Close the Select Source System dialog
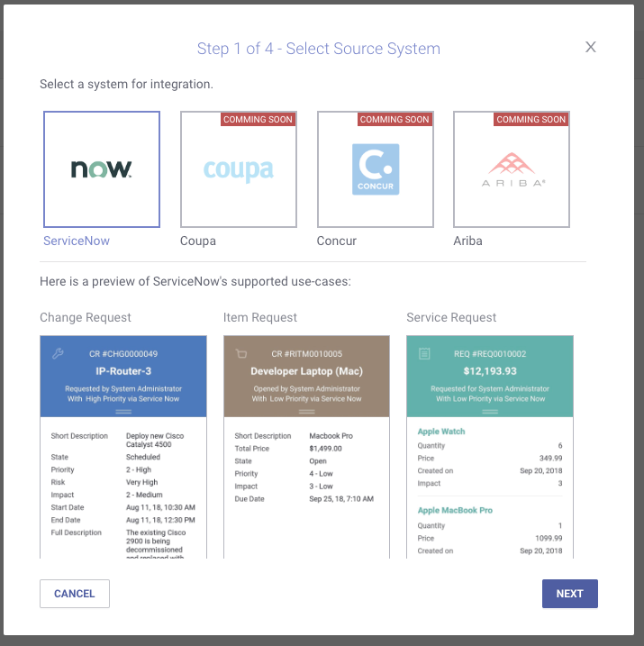644x646 pixels. (591, 47)
